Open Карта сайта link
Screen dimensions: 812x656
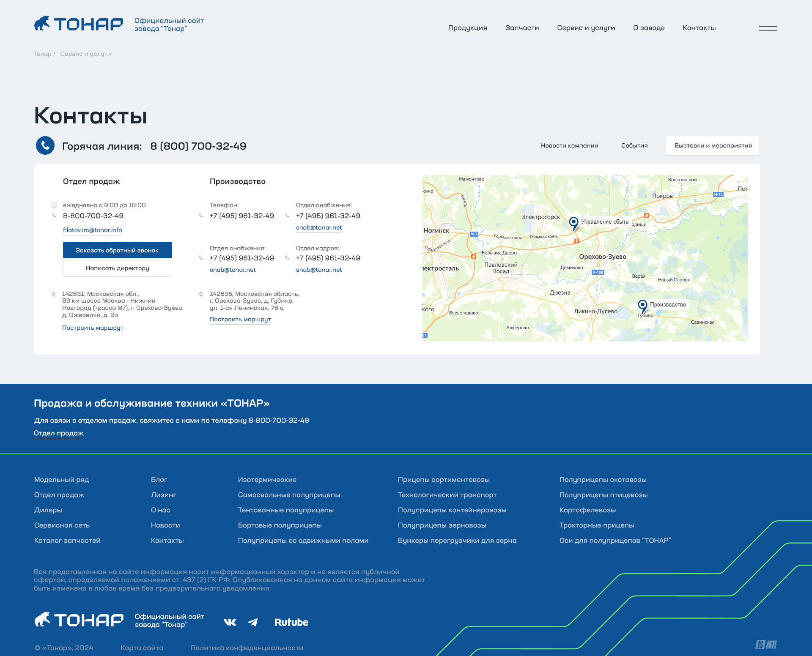tap(142, 648)
